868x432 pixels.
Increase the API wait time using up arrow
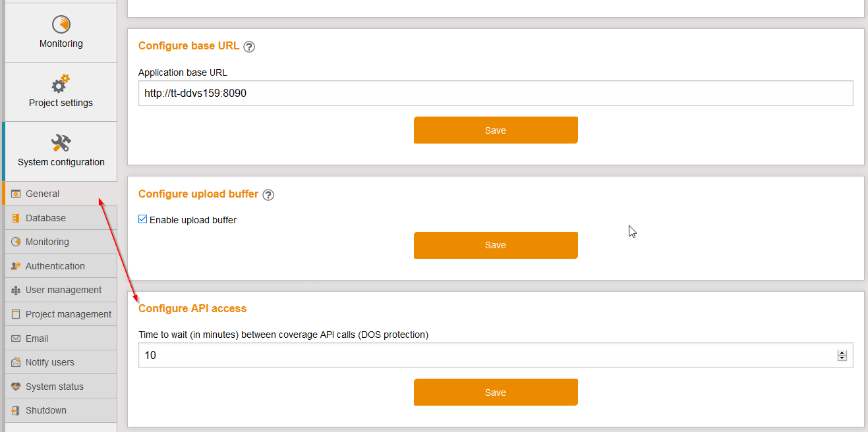click(x=842, y=353)
